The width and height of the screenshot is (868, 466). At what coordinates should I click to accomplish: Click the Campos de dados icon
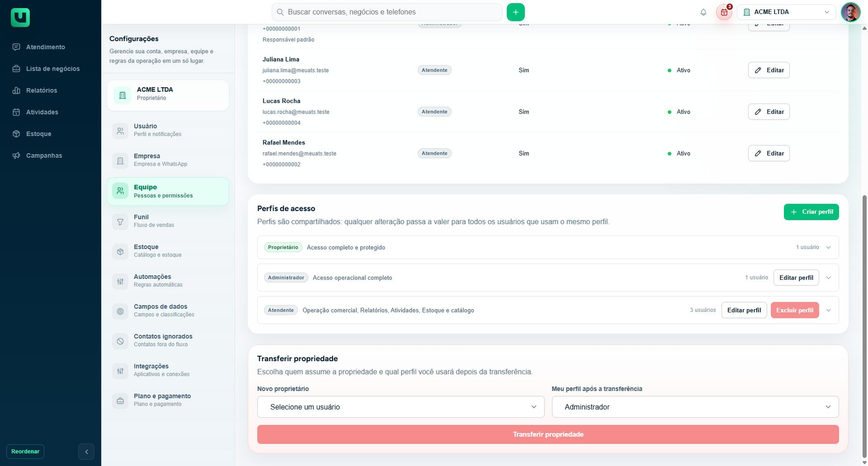coord(120,311)
